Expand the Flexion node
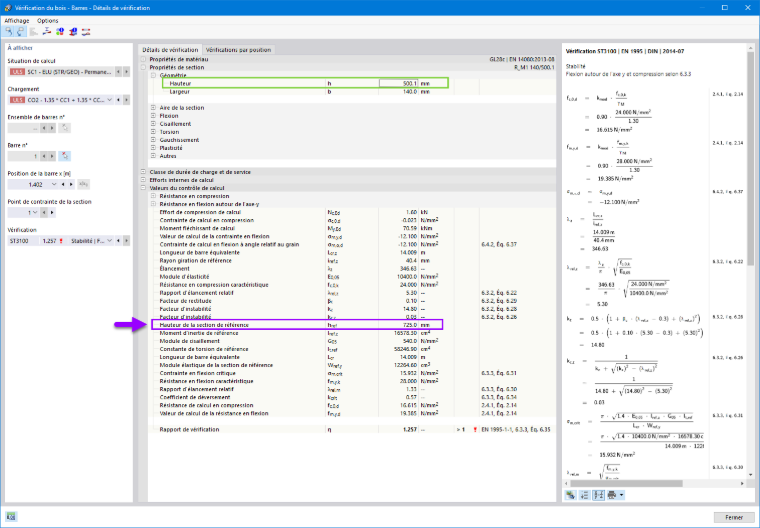The height and width of the screenshot is (528, 760). click(x=153, y=116)
